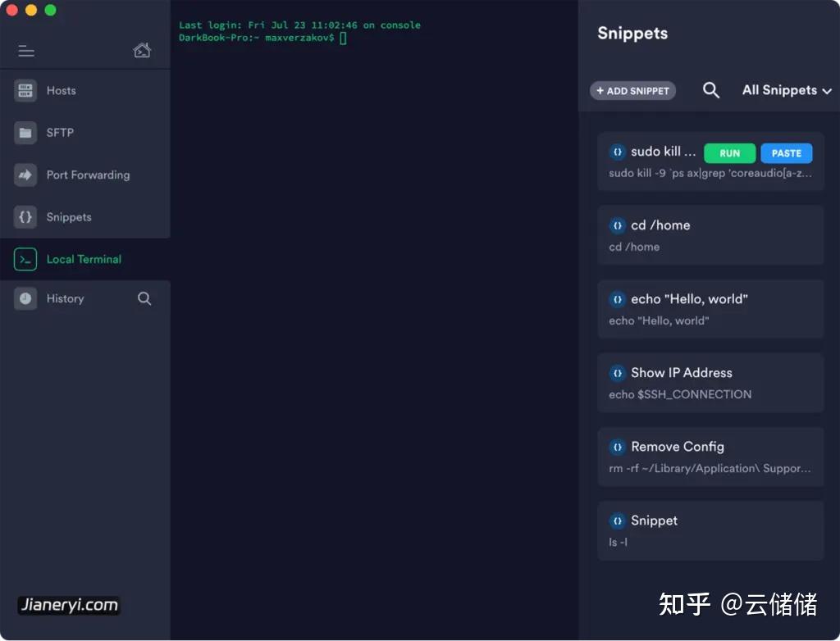This screenshot has width=840, height=641.
Task: Click ADD SNIPPET to create a new snippet
Action: 632,90
